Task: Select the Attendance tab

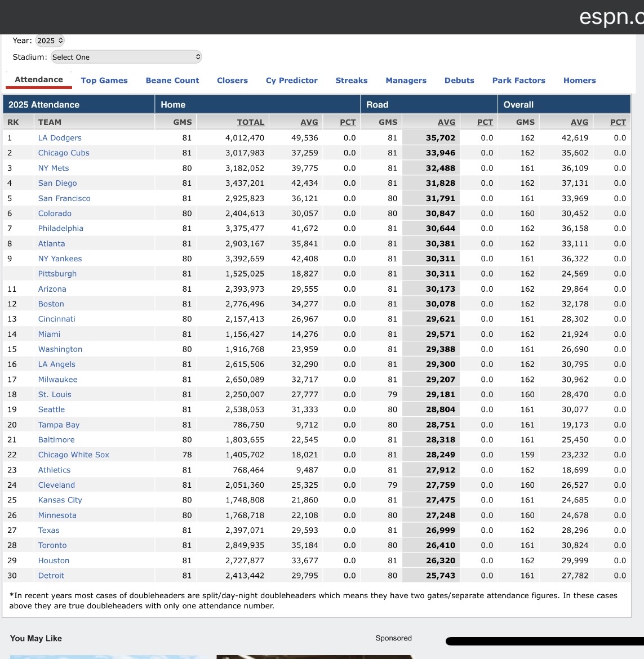Action: point(39,79)
